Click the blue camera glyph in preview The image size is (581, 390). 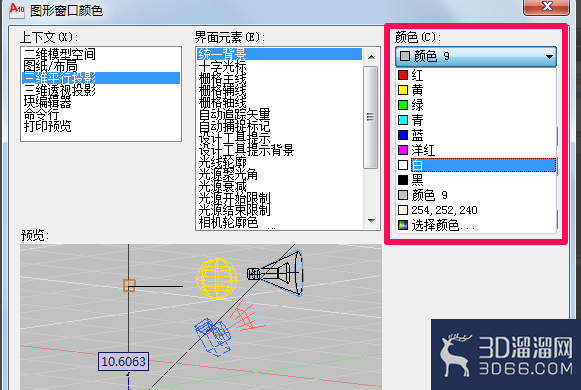pos(213,336)
